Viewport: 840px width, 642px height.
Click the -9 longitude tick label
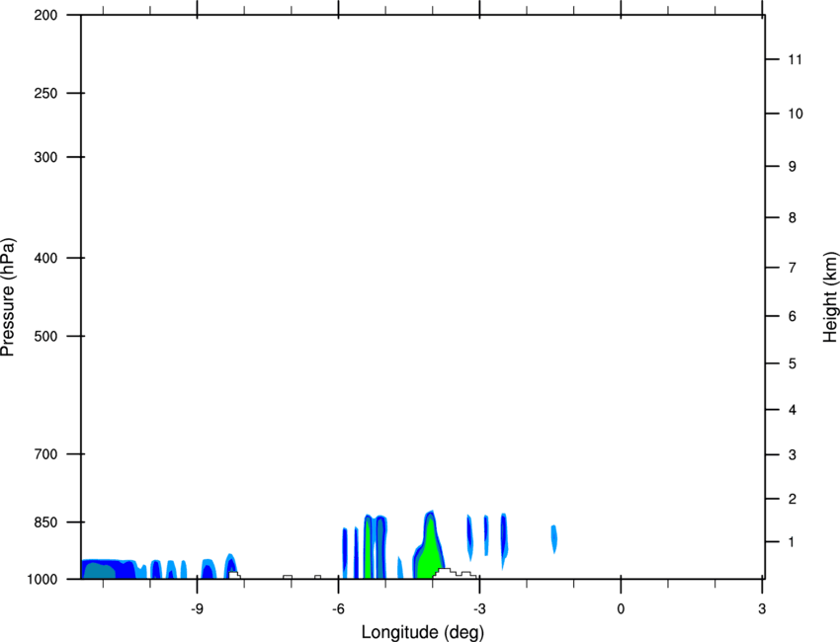point(197,608)
